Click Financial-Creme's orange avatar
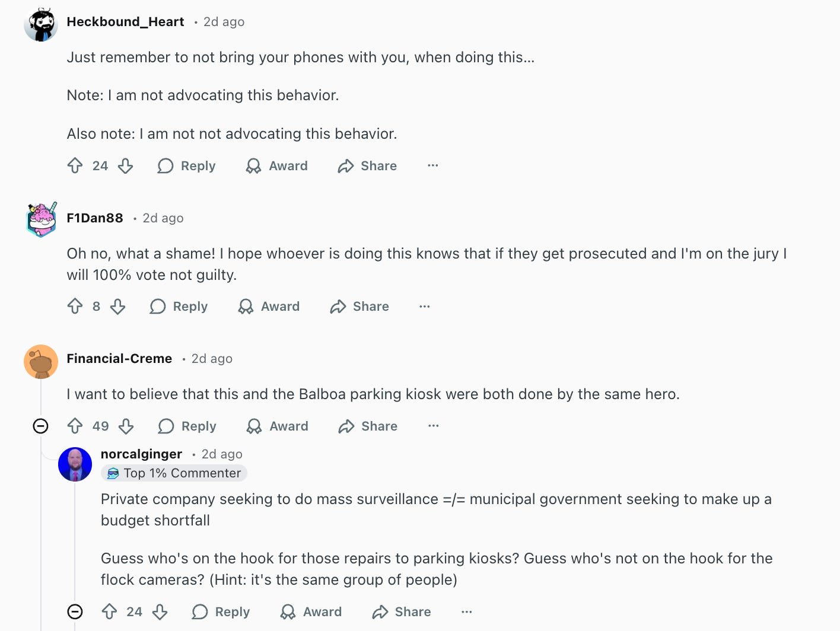 (x=41, y=361)
